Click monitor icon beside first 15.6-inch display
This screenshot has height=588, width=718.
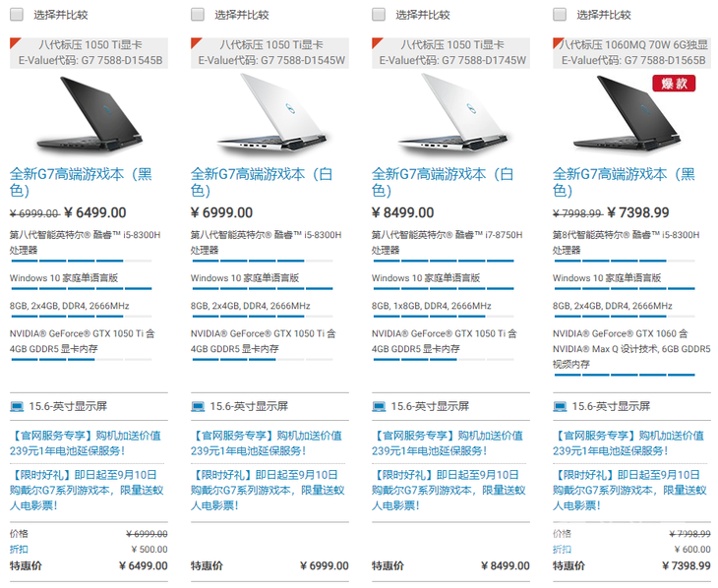17,407
